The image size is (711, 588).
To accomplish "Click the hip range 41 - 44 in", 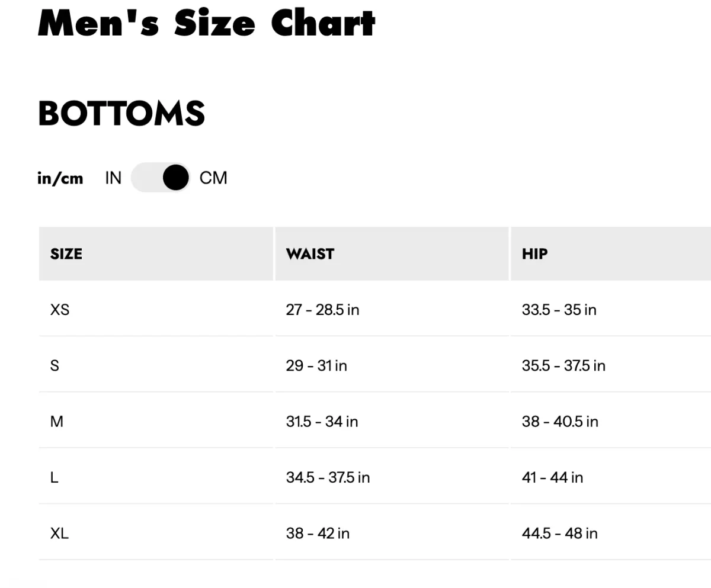I will [552, 477].
